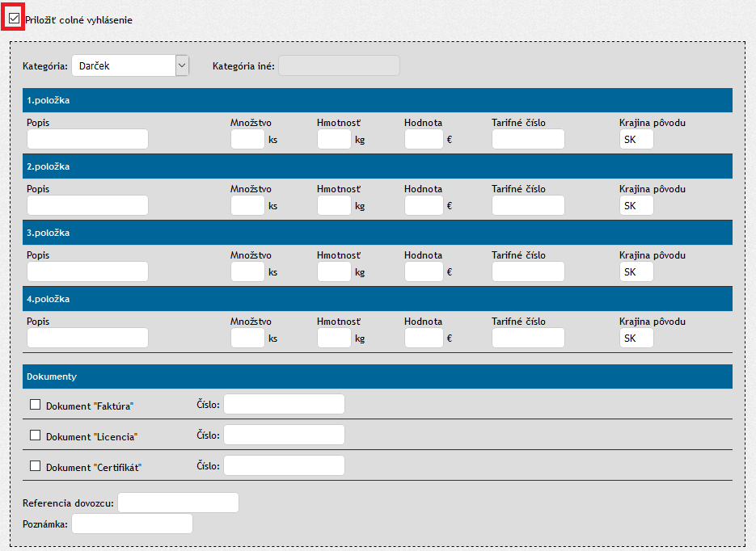Click the Popis field of 3.položka

tap(87, 271)
